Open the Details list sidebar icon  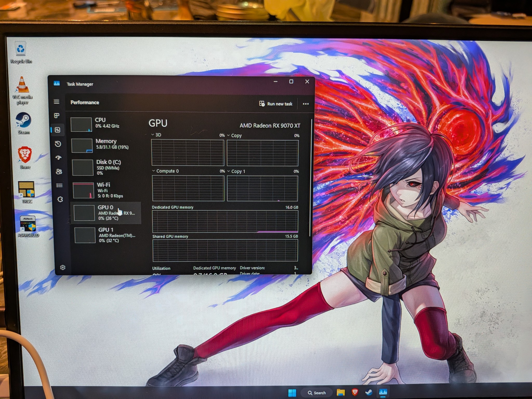tap(59, 185)
